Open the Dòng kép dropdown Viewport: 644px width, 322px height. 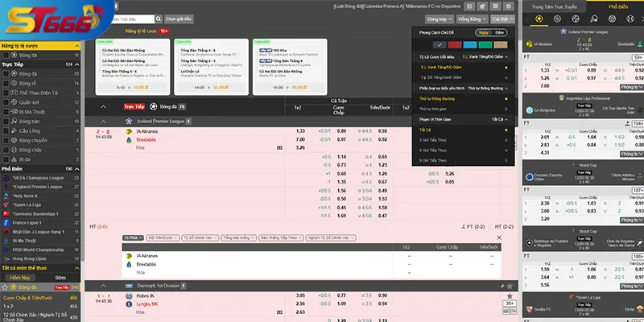[x=438, y=18]
